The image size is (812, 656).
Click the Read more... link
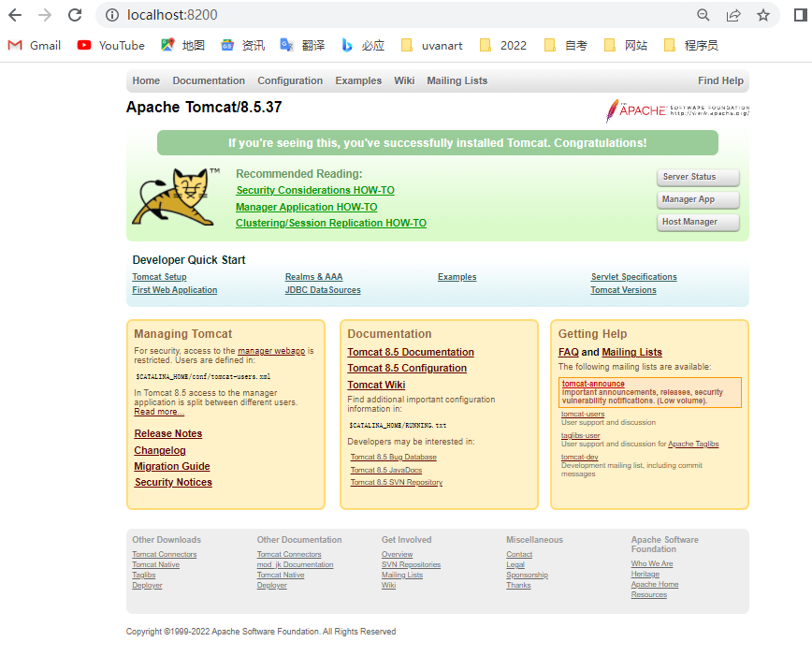pyautogui.click(x=159, y=412)
